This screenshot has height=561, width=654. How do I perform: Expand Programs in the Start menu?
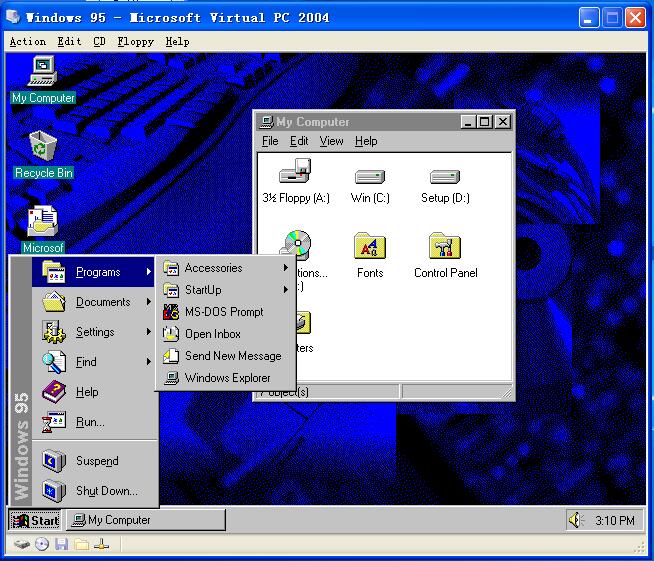(x=93, y=272)
